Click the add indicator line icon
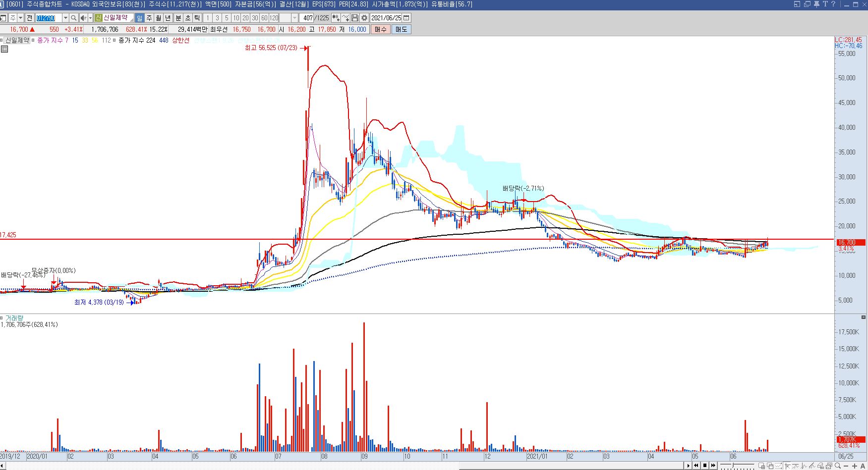Screen dimensions: 868x470 [x=346, y=18]
